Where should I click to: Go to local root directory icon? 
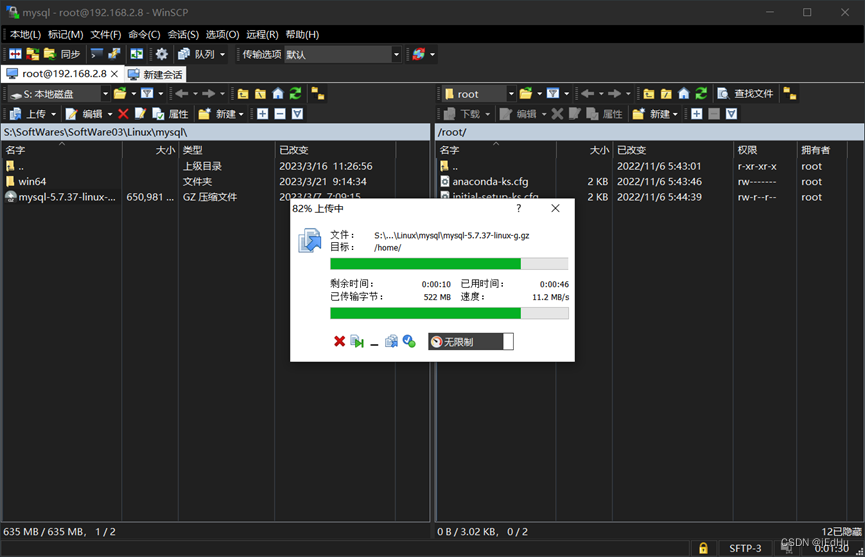pos(260,94)
